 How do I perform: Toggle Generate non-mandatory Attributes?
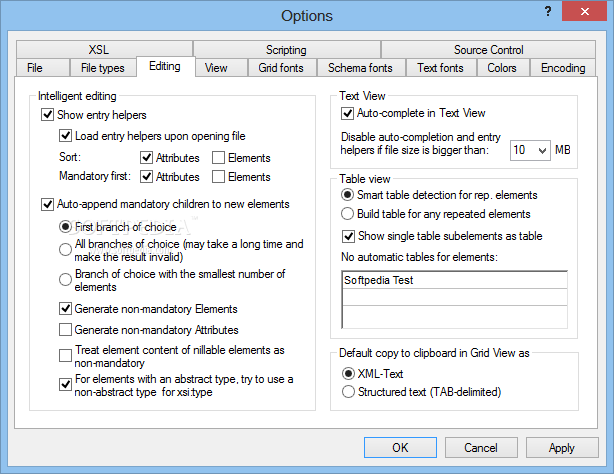(x=65, y=329)
